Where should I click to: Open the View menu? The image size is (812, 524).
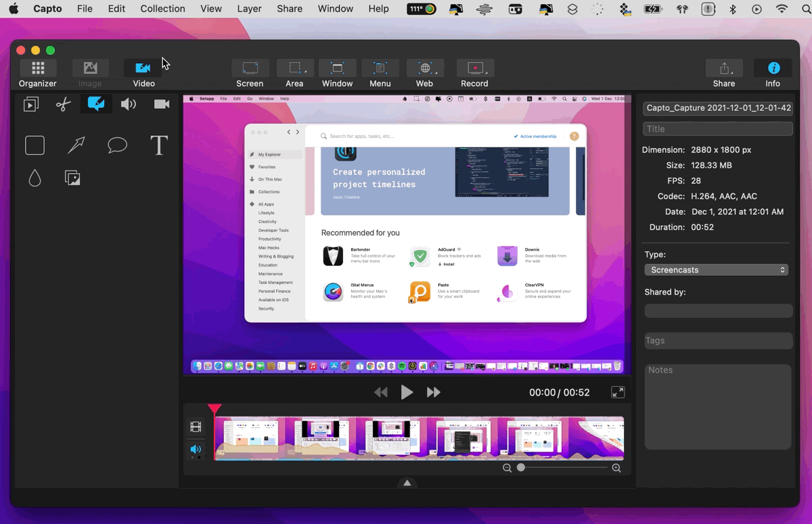[211, 9]
